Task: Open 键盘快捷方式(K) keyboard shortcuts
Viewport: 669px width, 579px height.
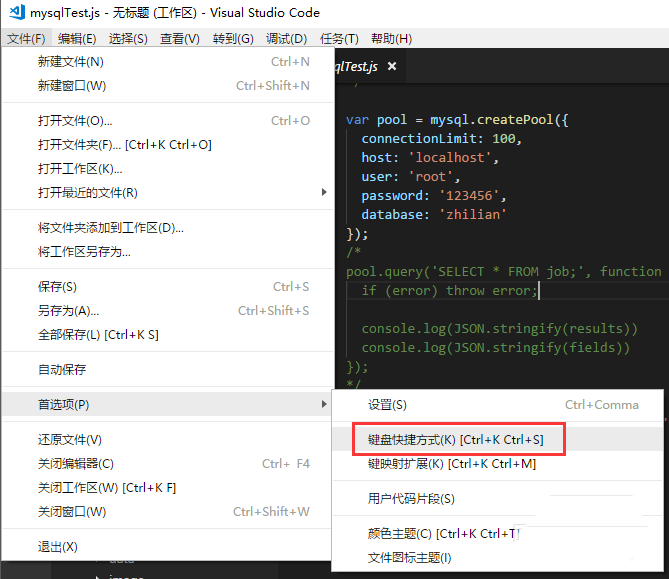Action: tap(498, 439)
